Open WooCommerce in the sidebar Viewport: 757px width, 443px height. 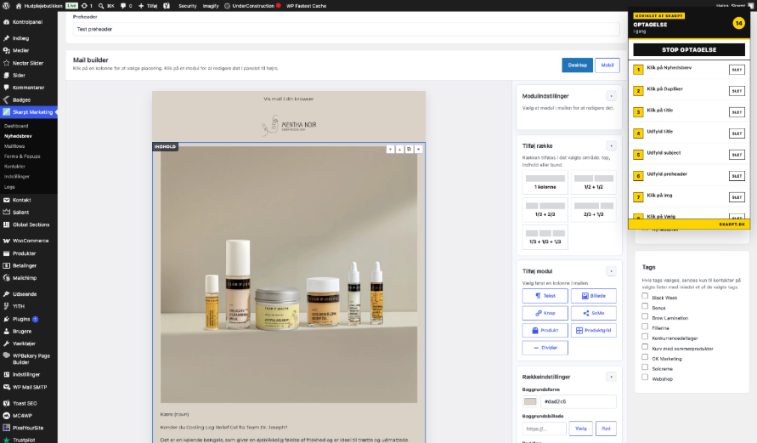pos(28,240)
